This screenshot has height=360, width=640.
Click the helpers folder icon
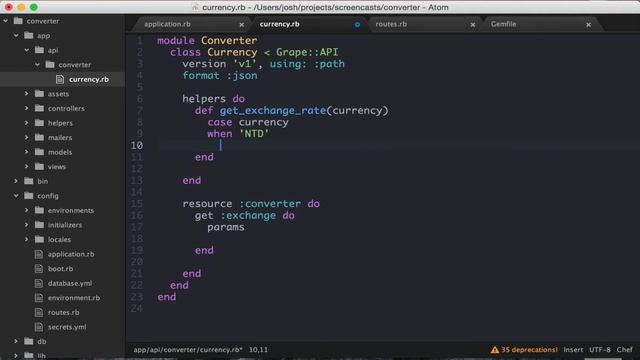[39, 123]
